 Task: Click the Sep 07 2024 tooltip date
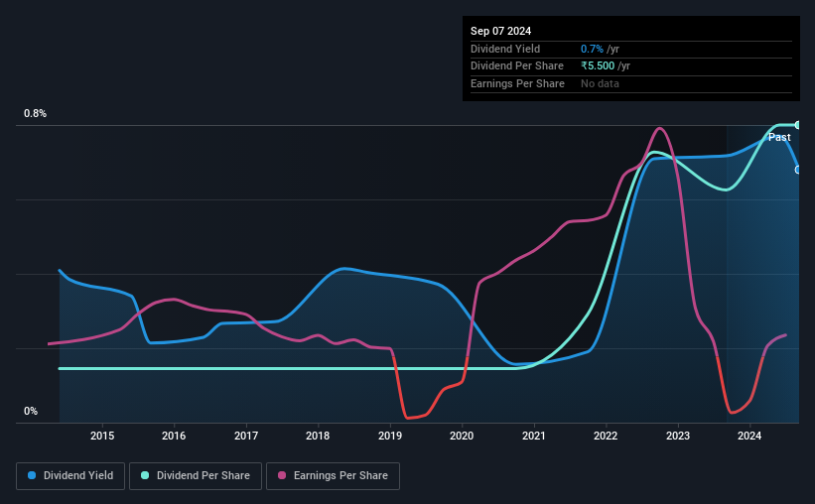click(x=500, y=31)
